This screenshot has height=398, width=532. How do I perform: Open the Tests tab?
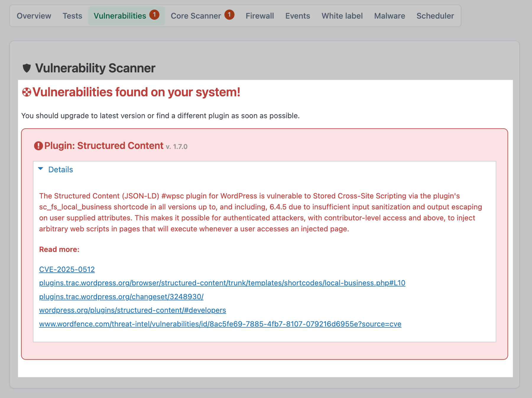coord(72,16)
